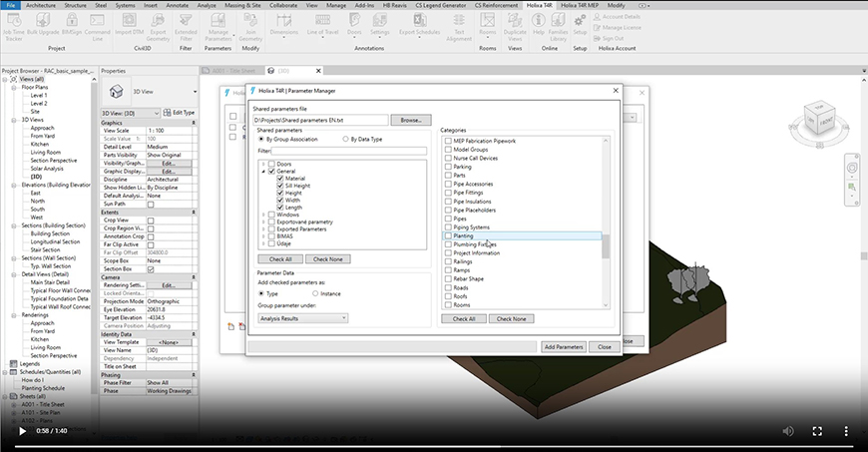868x452 pixels.
Task: Click the shared parameters Filter field
Action: pyautogui.click(x=349, y=151)
